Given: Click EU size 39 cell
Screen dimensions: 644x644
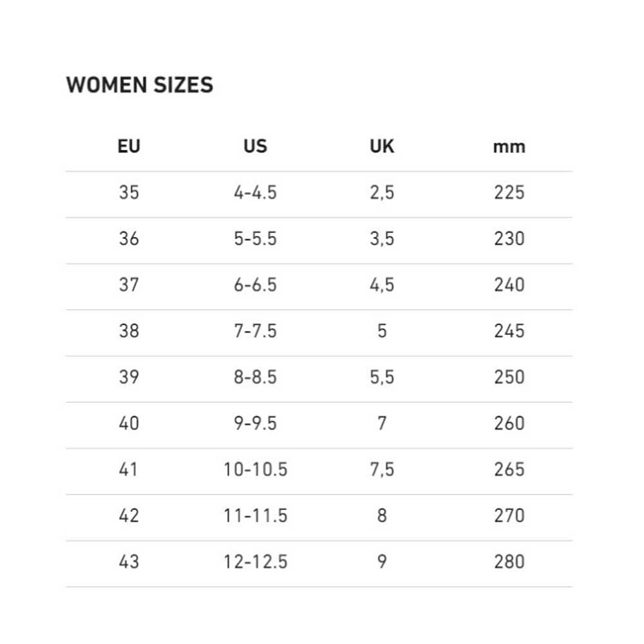Looking at the screenshot, I should pos(129,377).
